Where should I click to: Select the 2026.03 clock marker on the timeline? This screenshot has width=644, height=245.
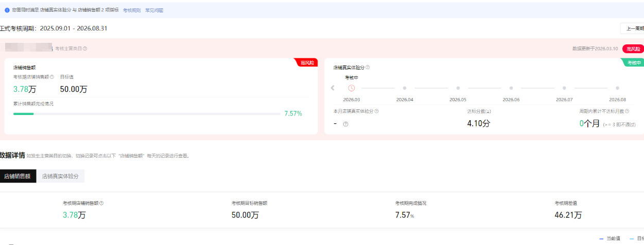pos(352,88)
